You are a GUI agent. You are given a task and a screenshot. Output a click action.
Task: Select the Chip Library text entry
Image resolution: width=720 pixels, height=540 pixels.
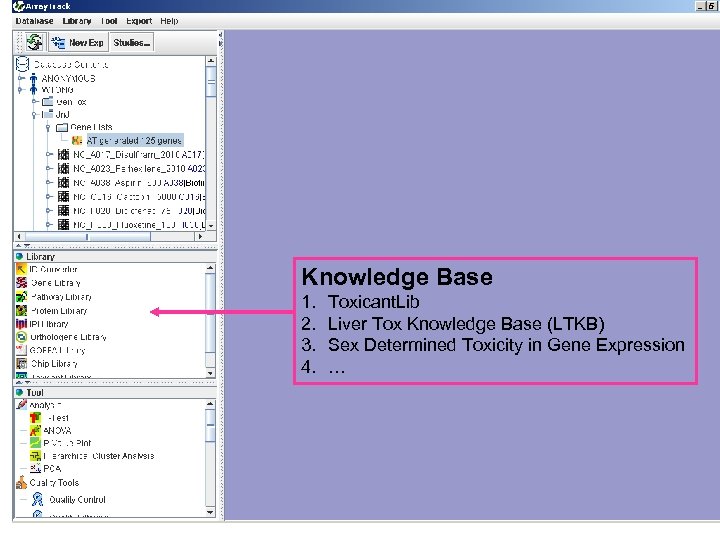coord(54,364)
